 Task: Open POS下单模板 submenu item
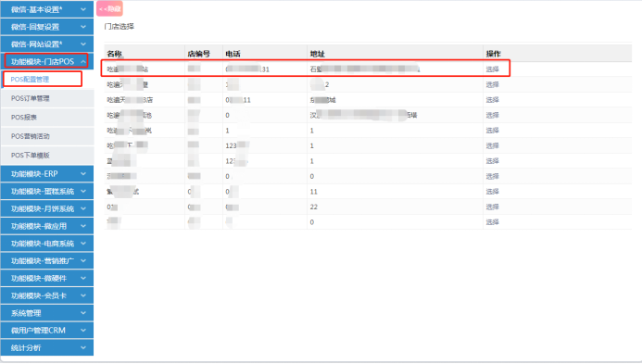click(30, 156)
